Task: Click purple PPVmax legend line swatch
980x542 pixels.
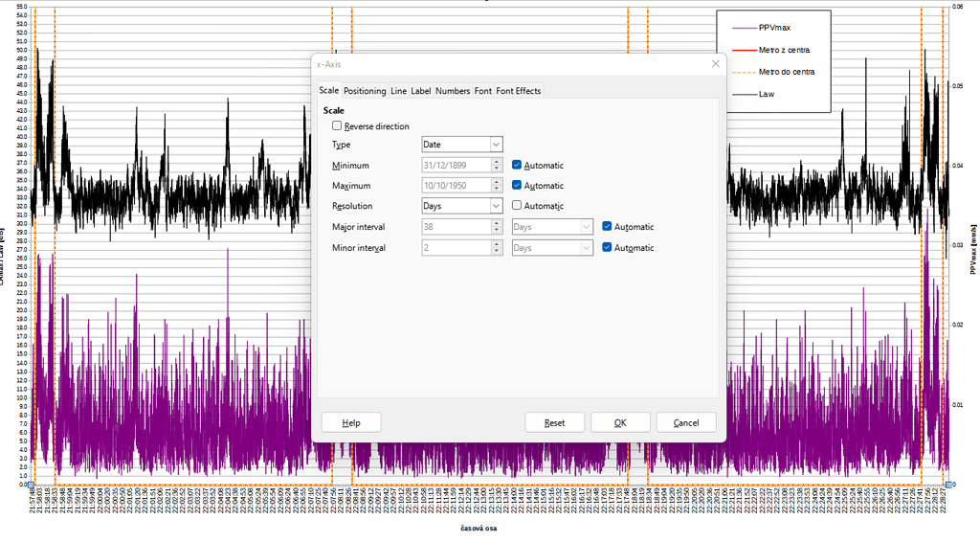Action: pyautogui.click(x=744, y=28)
